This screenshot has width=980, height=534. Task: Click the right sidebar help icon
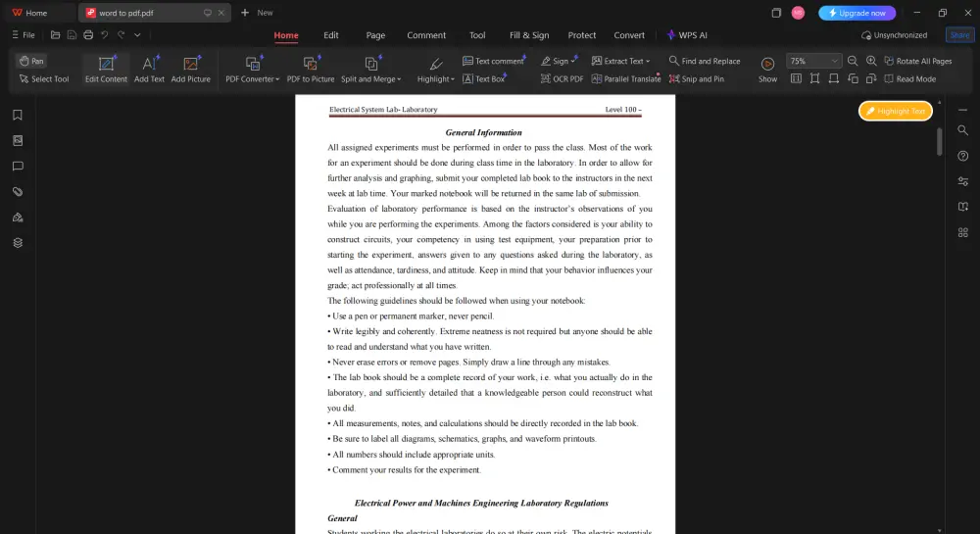962,156
